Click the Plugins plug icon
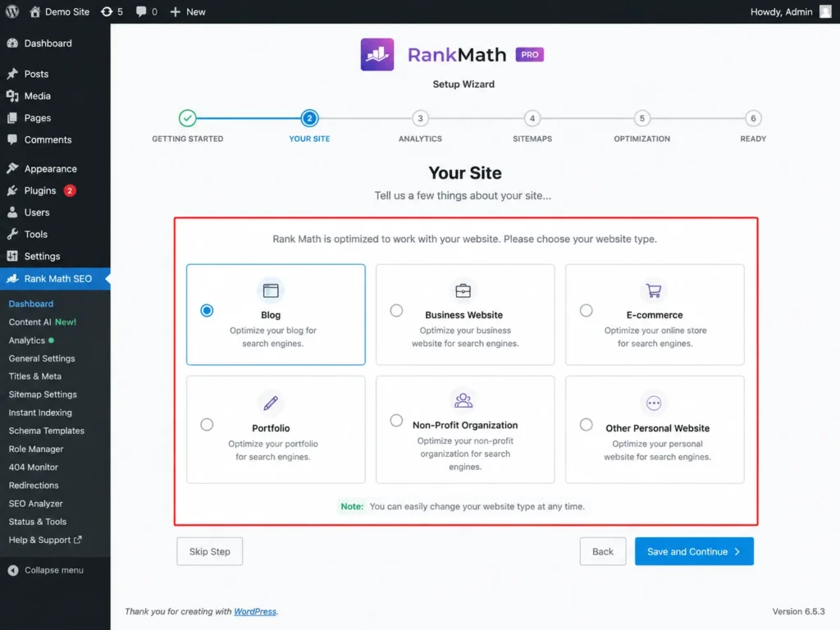 [x=12, y=190]
